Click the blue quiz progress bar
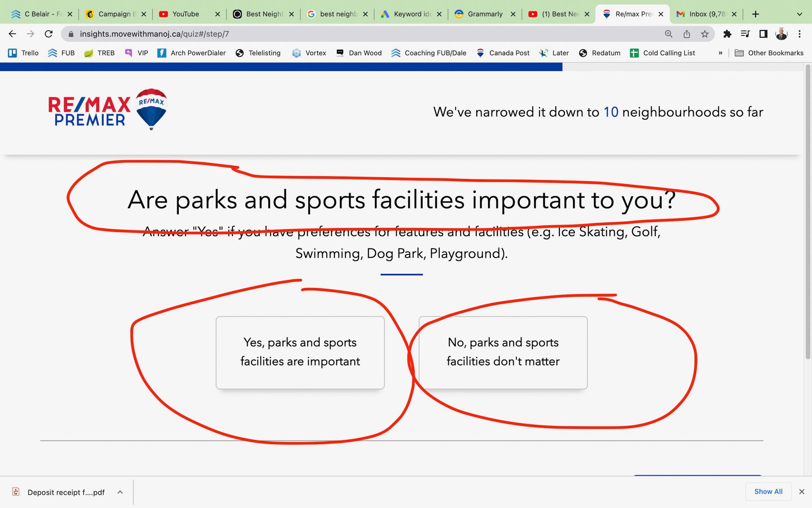Screen dimensions: 812x508 click(281, 67)
